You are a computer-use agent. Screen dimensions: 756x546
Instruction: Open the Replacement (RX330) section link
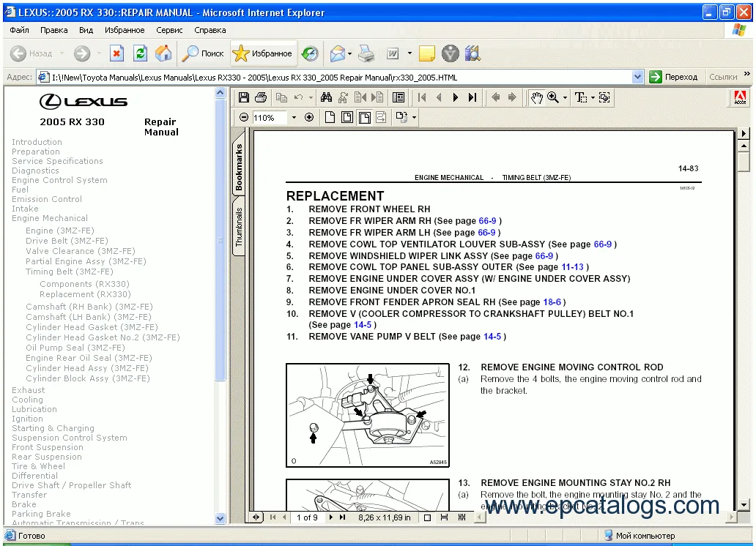85,294
